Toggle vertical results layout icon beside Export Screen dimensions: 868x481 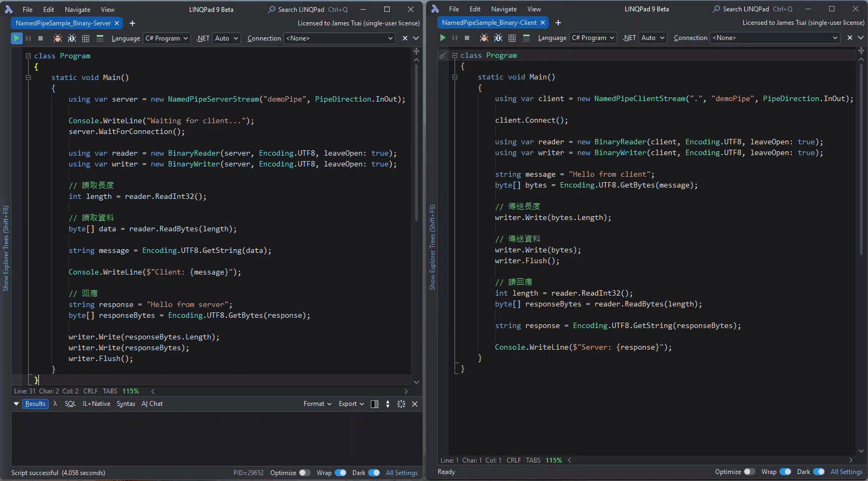[375, 404]
